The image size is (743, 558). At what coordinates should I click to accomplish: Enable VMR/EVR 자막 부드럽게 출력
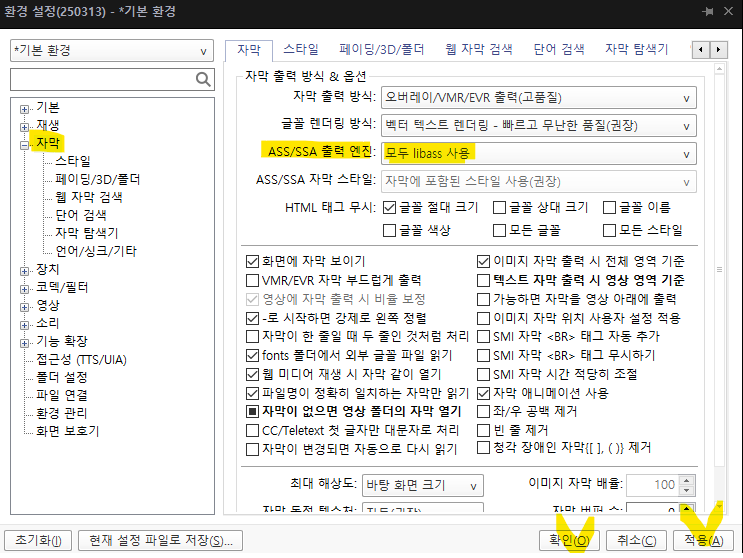pyautogui.click(x=252, y=280)
